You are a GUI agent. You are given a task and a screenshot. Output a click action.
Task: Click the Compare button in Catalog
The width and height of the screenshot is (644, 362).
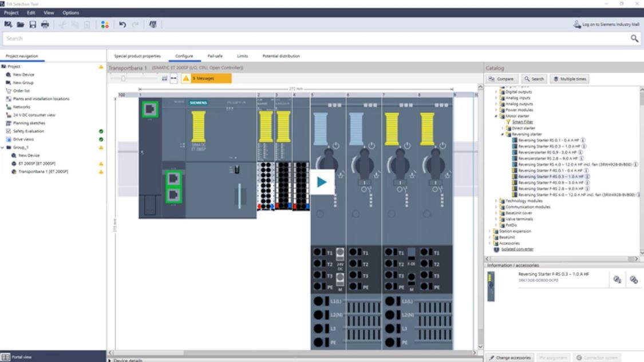(501, 79)
